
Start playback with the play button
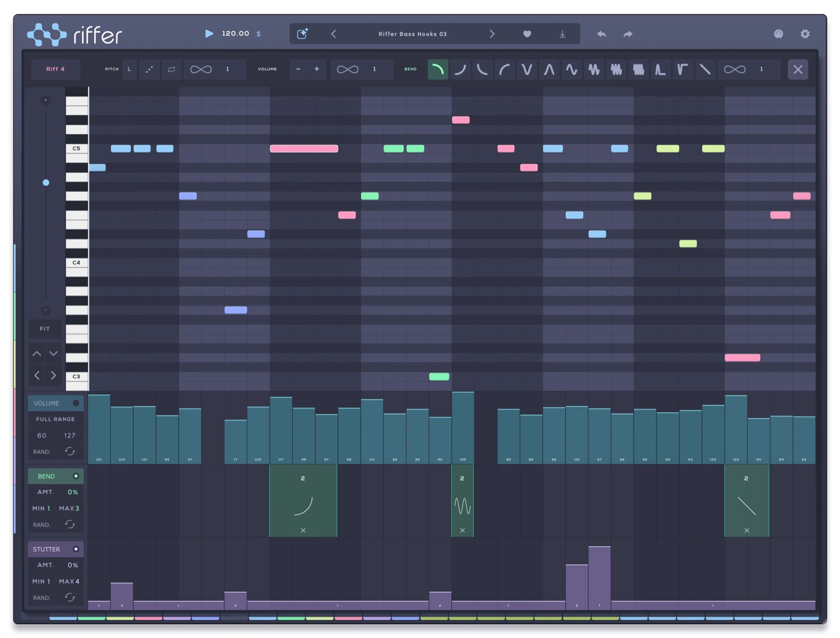[x=209, y=34]
